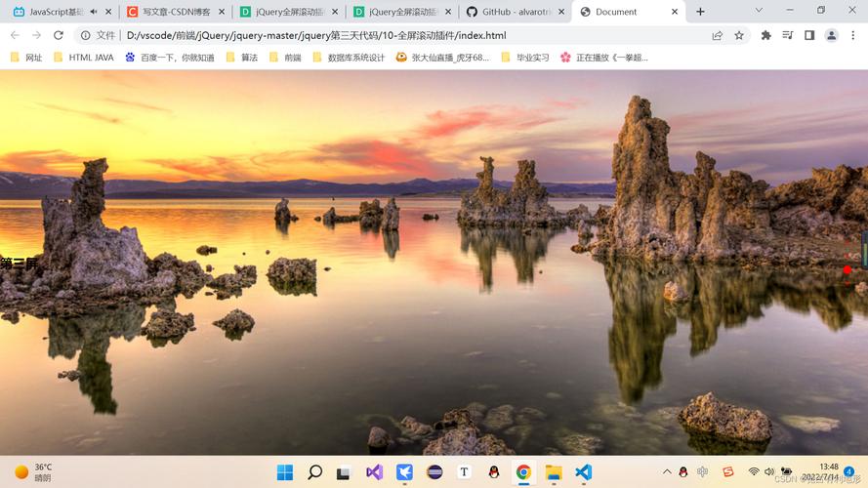Click the 第三屏 heading text
This screenshot has width=868, height=488.
tap(19, 264)
